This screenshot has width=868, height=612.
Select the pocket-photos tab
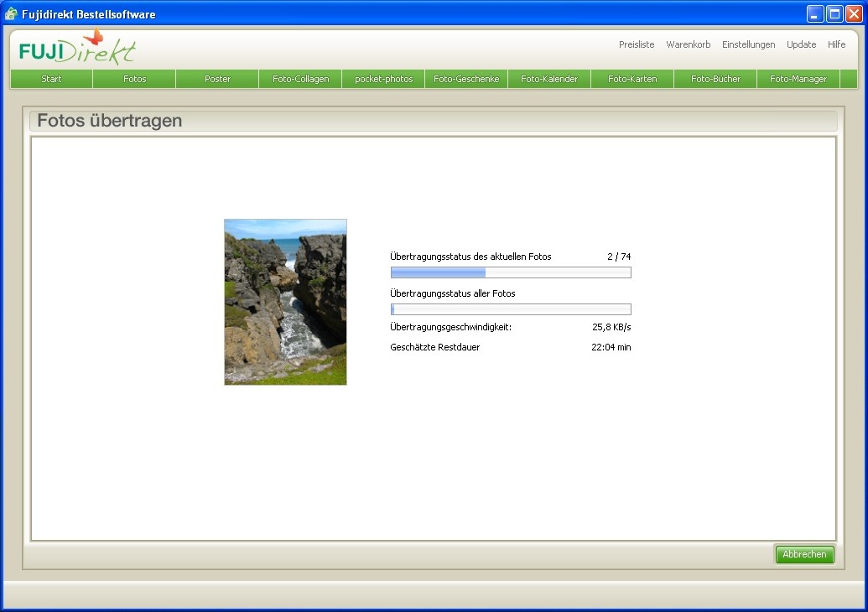pos(383,79)
